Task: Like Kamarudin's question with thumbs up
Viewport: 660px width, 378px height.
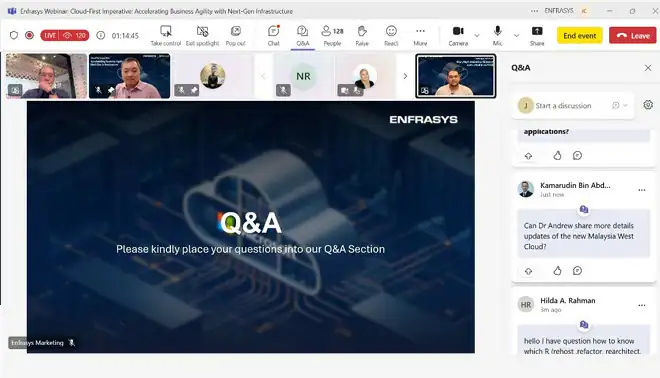Action: [557, 271]
